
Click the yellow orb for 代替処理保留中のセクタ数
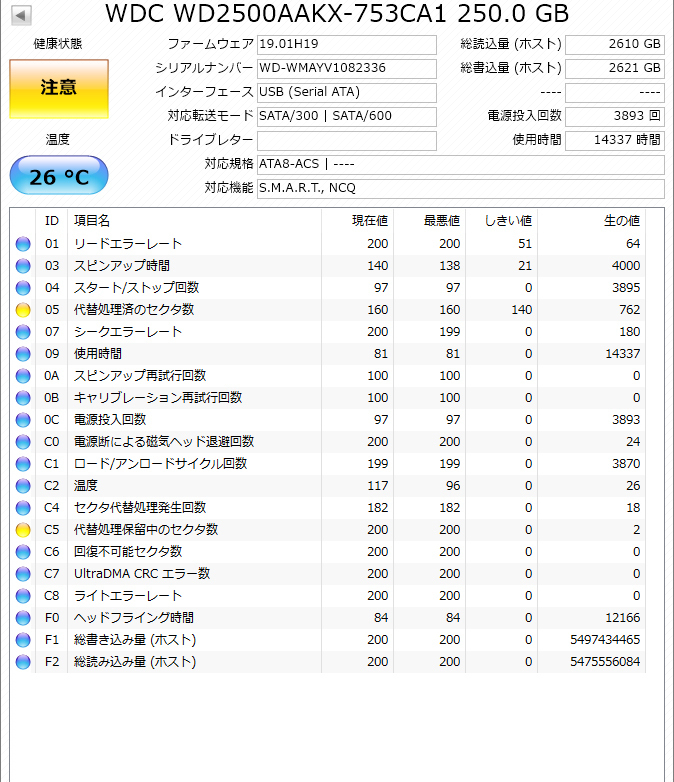[23, 530]
